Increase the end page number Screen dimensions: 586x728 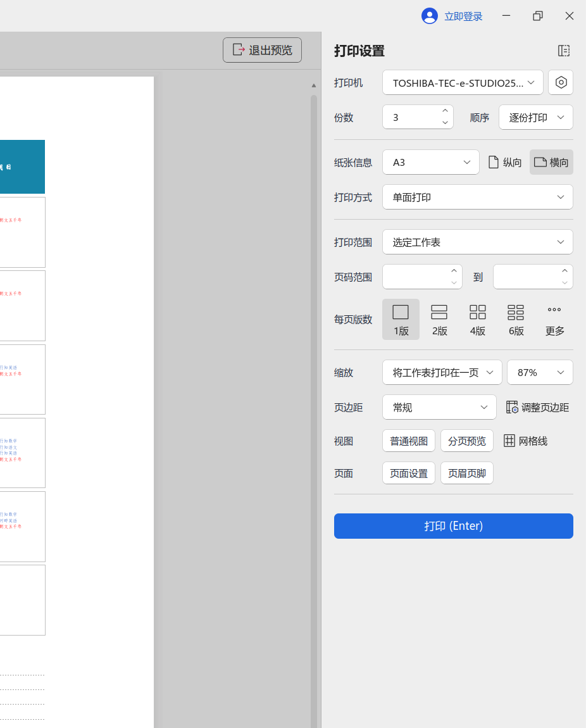[564, 271]
